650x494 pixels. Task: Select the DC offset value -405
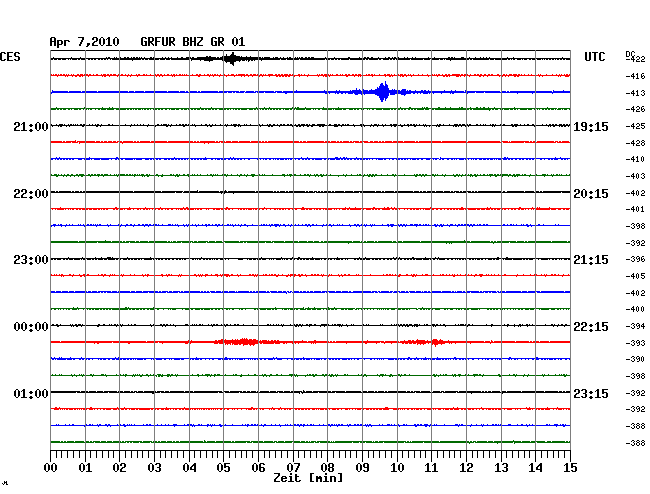click(x=635, y=276)
